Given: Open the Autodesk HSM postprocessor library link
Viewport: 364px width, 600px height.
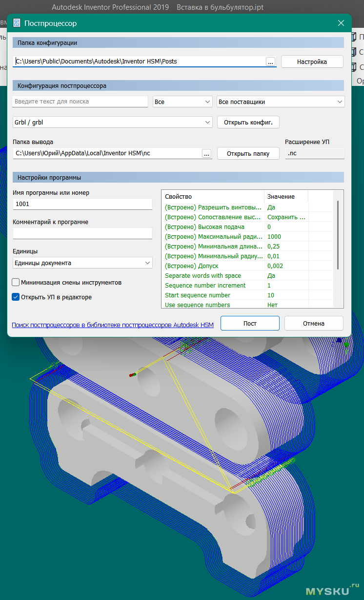Looking at the screenshot, I should point(113,324).
